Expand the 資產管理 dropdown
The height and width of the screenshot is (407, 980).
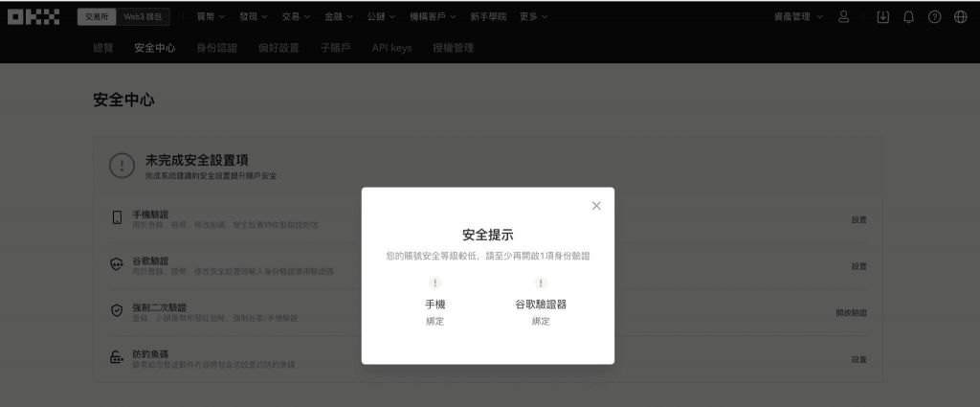coord(797,17)
